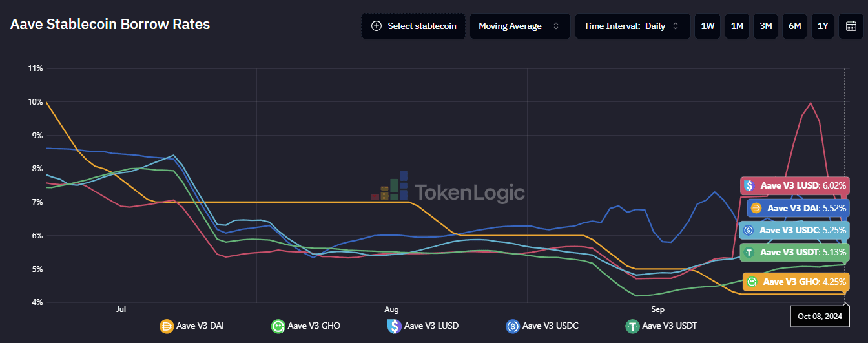Click the Aave V3 DAI legend icon
The height and width of the screenshot is (343, 868).
point(167,326)
